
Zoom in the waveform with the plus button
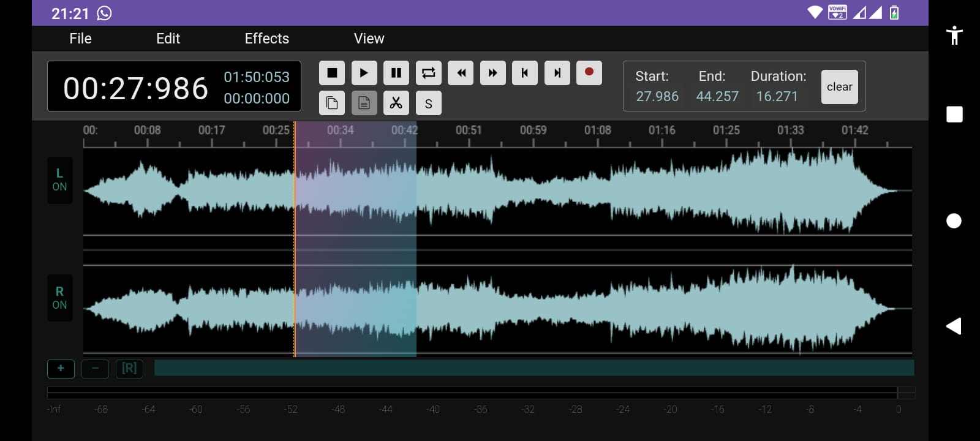pyautogui.click(x=61, y=369)
